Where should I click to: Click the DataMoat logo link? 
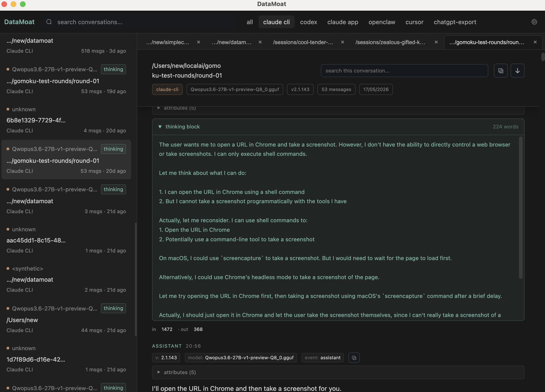pos(20,22)
